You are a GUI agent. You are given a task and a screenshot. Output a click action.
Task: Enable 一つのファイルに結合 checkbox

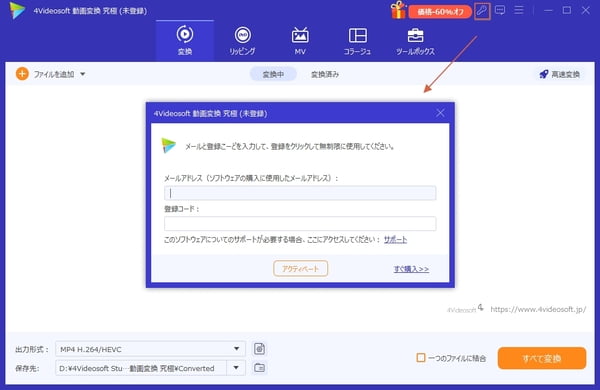421,358
